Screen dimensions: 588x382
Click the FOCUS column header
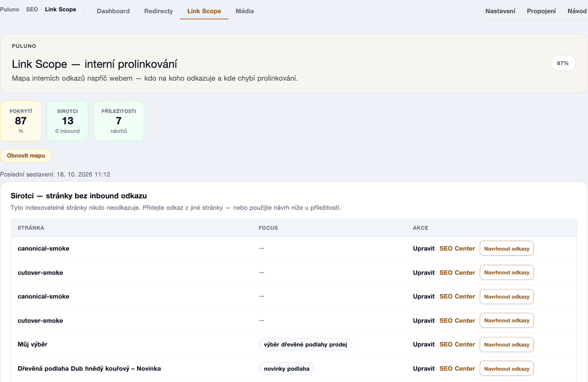[268, 228]
